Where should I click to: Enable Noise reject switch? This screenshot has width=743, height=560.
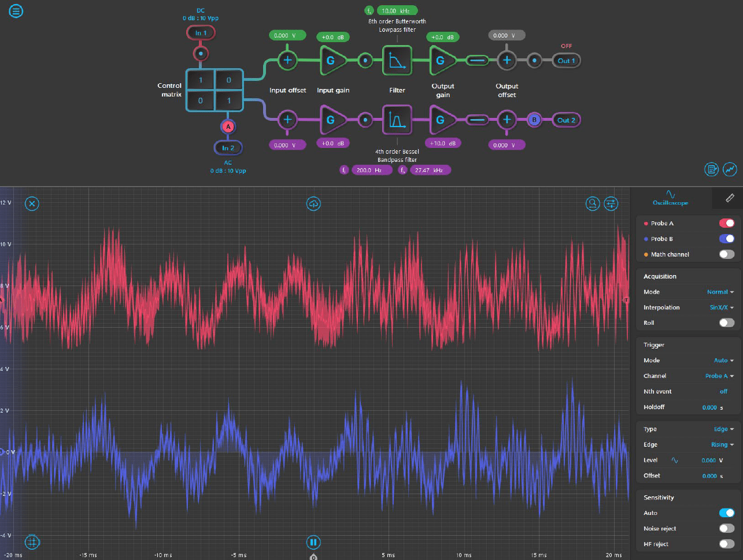point(726,528)
